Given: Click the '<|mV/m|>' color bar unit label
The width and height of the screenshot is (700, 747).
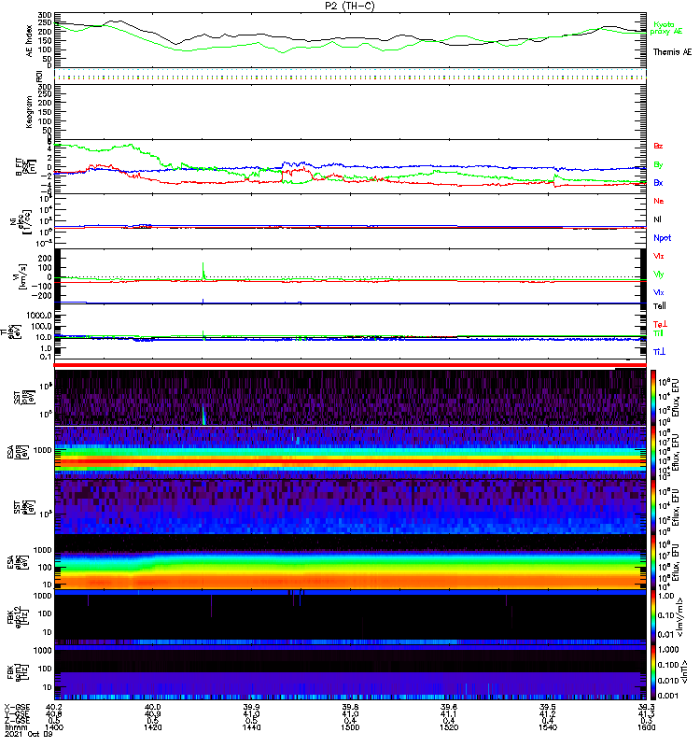Looking at the screenshot, I should tap(680, 617).
